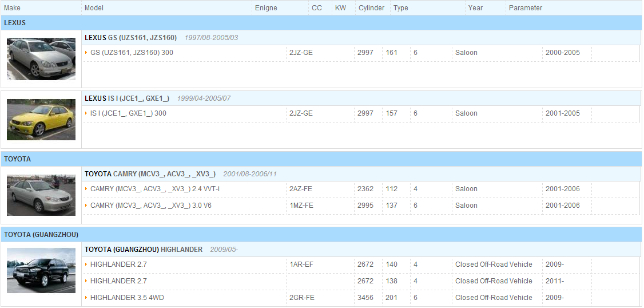Viewport: 644px width, 308px height.
Task: Click 2JZ-GE engine code in GS row
Action: coord(301,53)
